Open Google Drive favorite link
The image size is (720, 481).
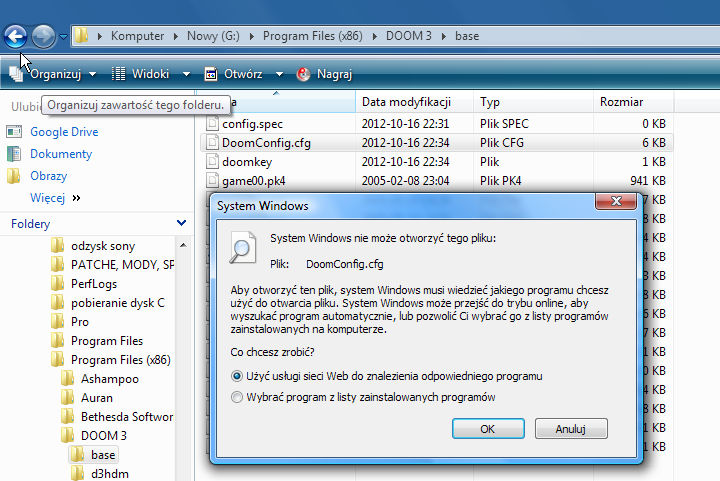click(64, 132)
